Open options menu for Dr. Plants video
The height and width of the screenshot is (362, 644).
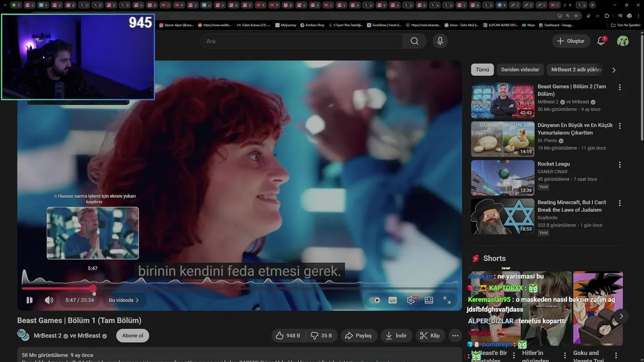(620, 126)
